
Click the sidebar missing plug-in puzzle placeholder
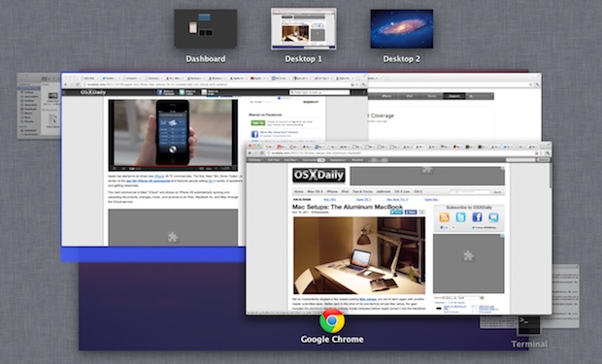tap(469, 263)
